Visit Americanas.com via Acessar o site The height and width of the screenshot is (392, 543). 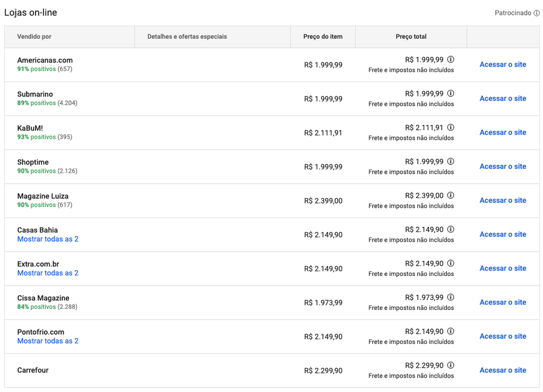coord(503,64)
